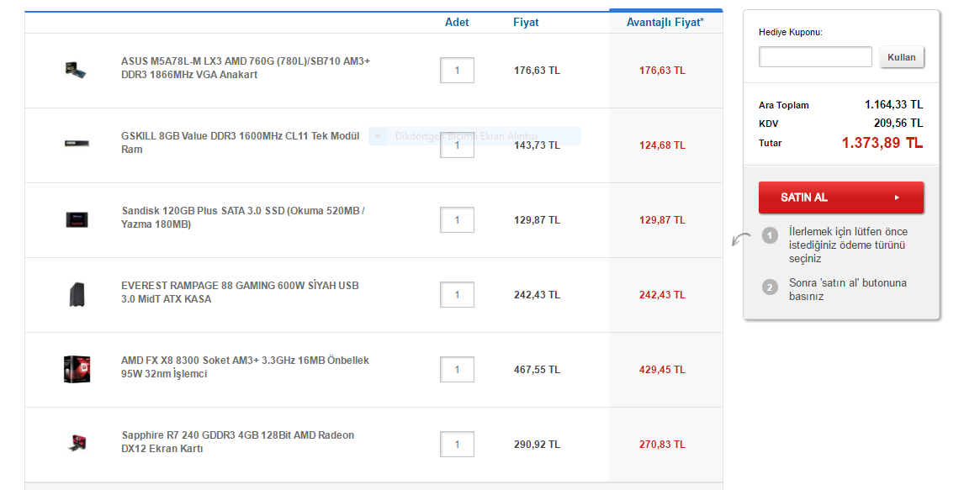Click the Everest Rampage case image
This screenshot has width=980, height=490.
pos(77,295)
